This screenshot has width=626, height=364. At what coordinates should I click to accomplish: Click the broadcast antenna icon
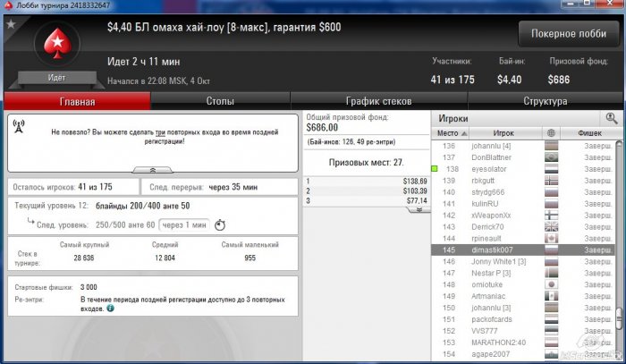coord(19,126)
